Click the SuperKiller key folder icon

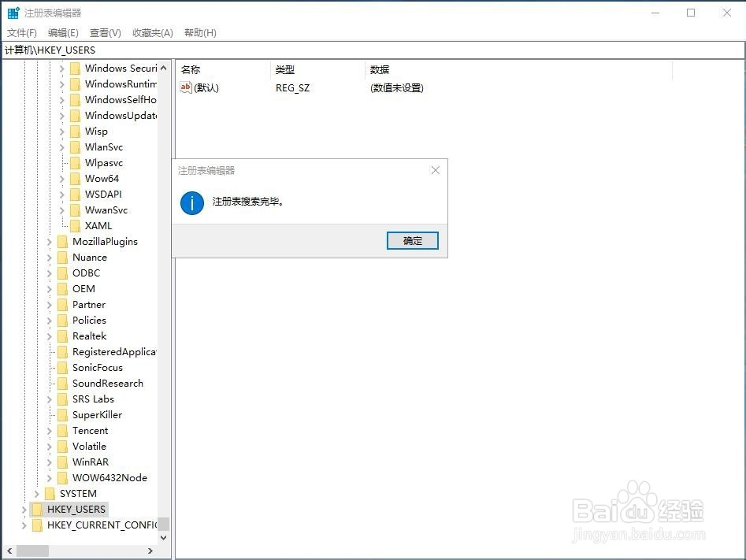point(61,414)
